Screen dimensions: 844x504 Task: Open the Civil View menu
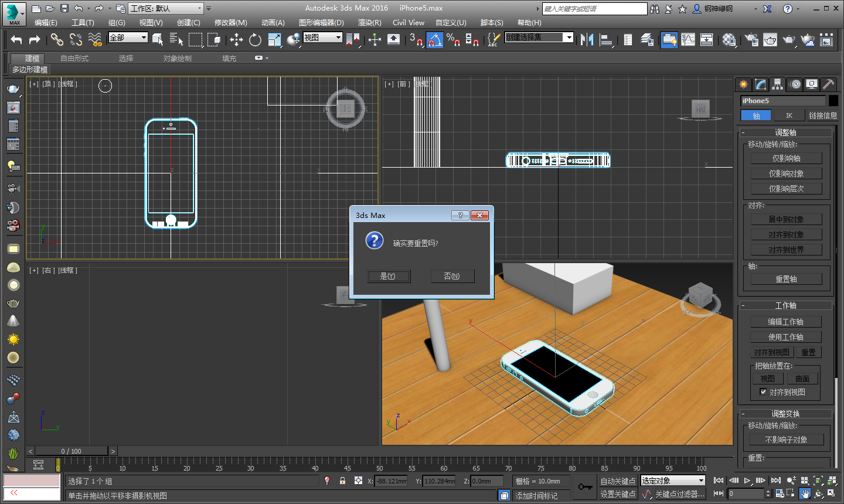point(409,22)
